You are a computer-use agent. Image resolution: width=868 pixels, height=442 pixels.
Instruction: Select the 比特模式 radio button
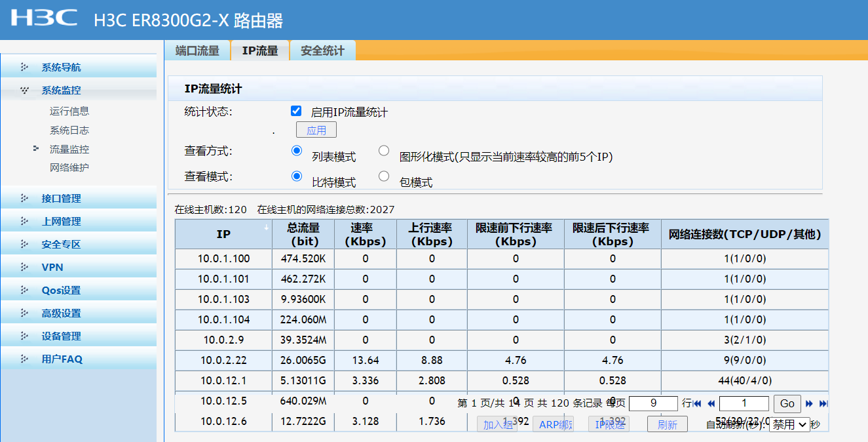296,176
